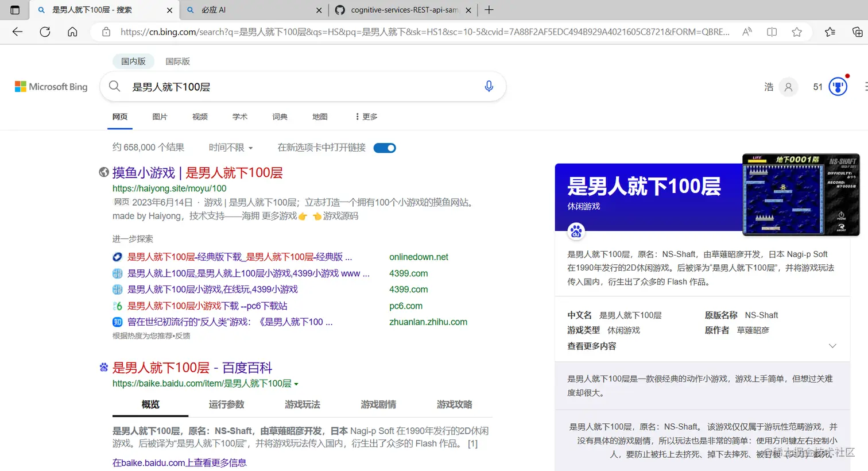Open tab actions menu icon

point(15,10)
